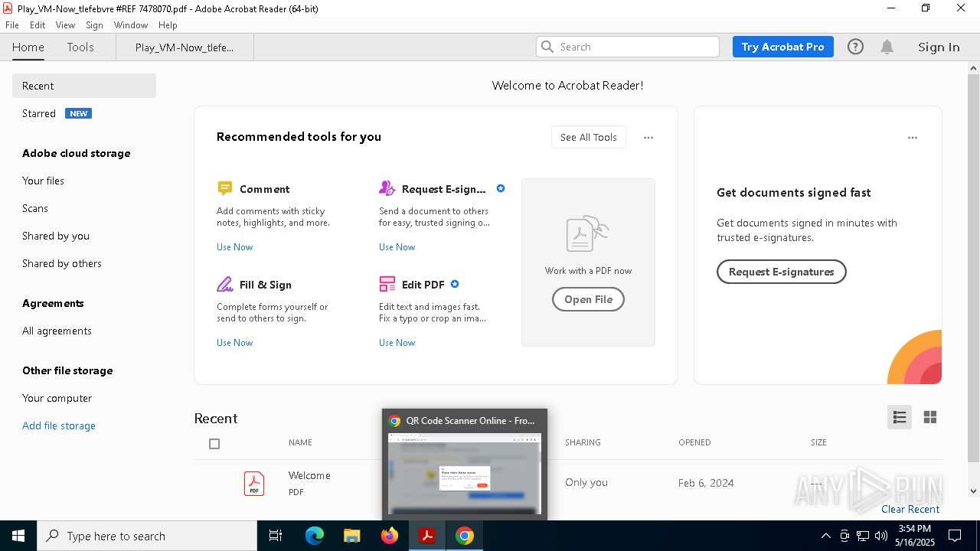Open Shared by others in sidebar
This screenshot has height=551, width=980.
(x=62, y=263)
